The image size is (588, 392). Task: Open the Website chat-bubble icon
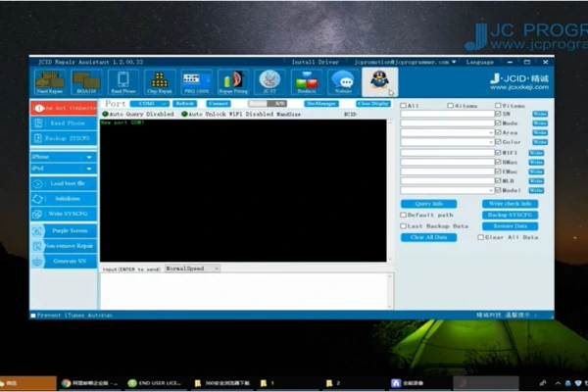click(343, 81)
